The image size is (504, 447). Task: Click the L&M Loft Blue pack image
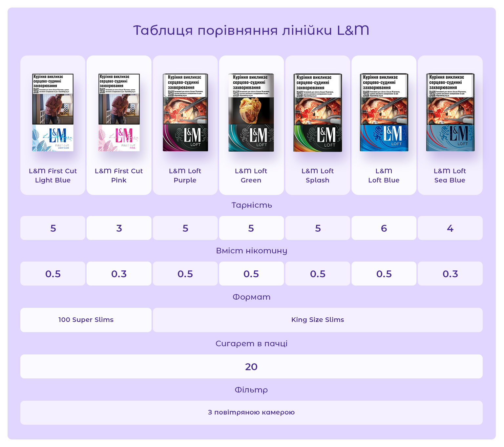click(x=384, y=112)
